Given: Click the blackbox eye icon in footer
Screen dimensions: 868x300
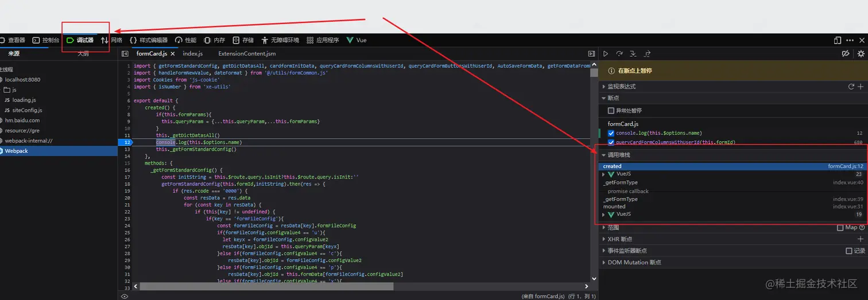Looking at the screenshot, I should [125, 297].
